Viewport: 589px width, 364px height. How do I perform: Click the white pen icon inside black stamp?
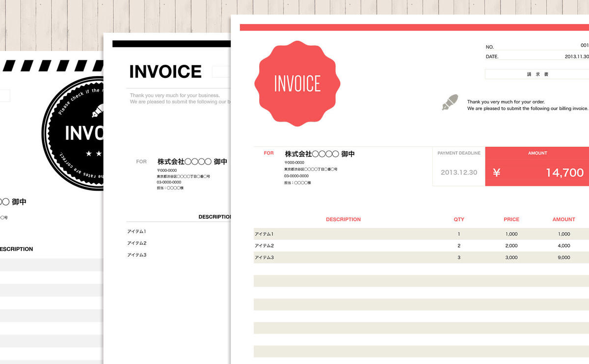pos(96,111)
